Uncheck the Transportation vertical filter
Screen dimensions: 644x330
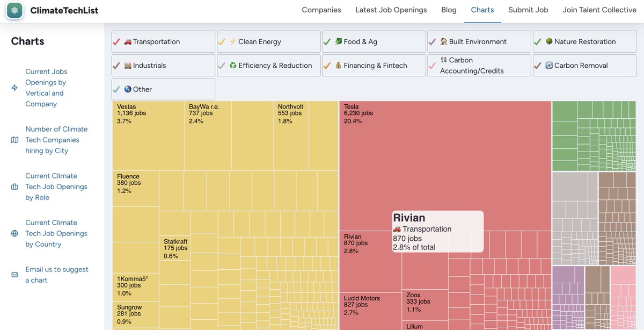(x=163, y=41)
